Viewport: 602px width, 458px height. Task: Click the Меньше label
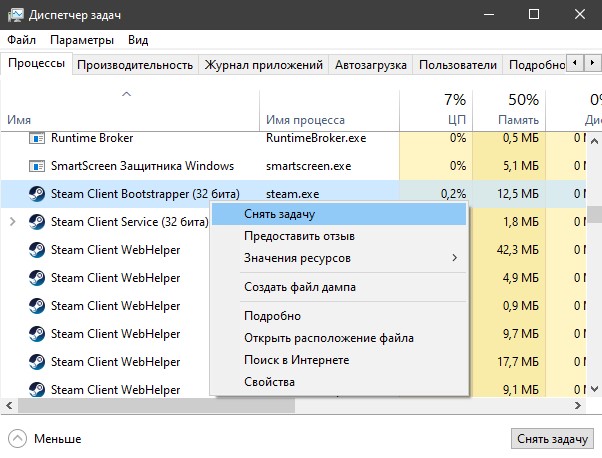pyautogui.click(x=58, y=438)
